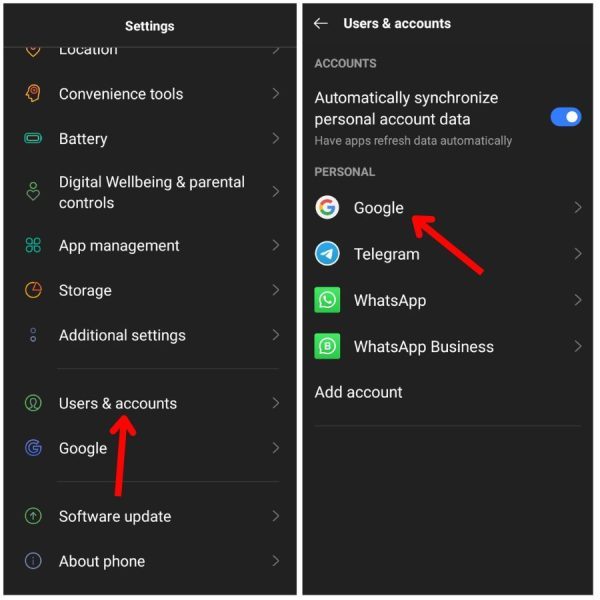Viewport: 600px width, 600px height.
Task: Tap the WhatsApp green phone icon
Action: (x=327, y=300)
